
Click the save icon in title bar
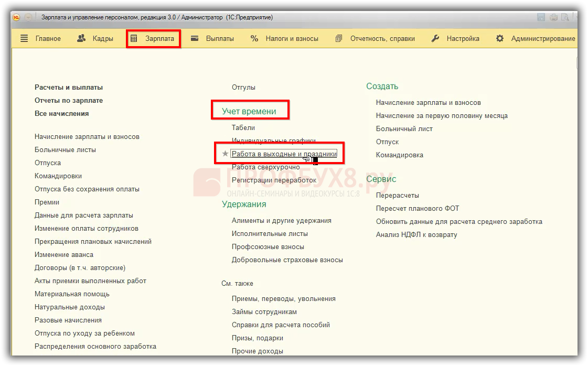(541, 17)
